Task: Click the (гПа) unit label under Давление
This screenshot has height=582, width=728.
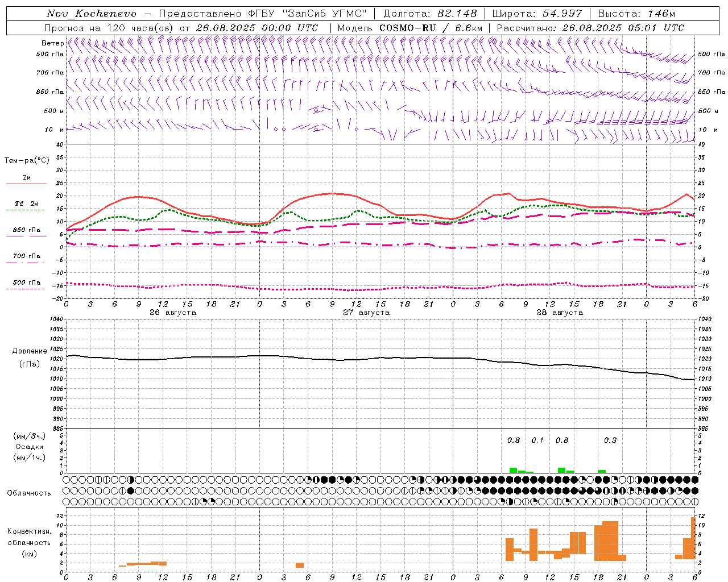Action: pos(29,364)
